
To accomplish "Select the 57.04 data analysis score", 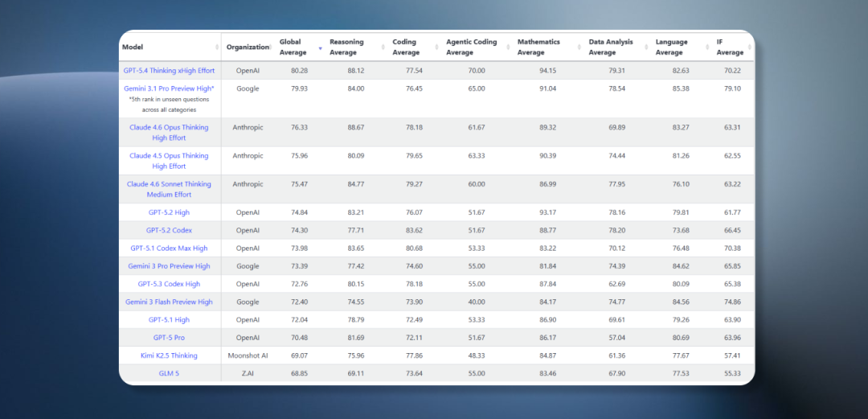I will click(x=616, y=338).
